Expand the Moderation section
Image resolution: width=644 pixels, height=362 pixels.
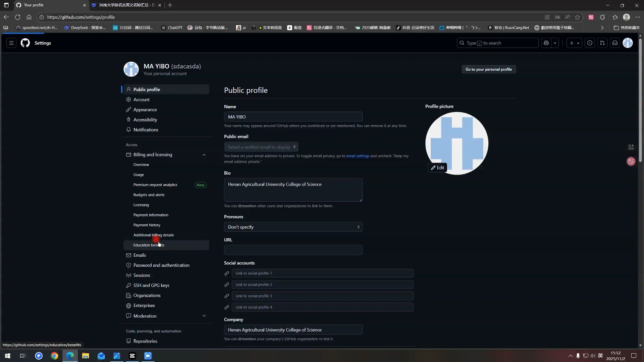204,316
